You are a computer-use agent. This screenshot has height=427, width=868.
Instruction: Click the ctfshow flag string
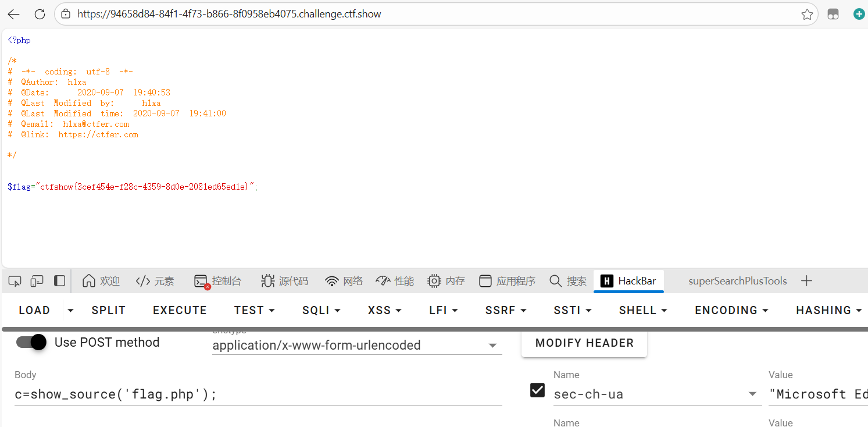pos(144,187)
